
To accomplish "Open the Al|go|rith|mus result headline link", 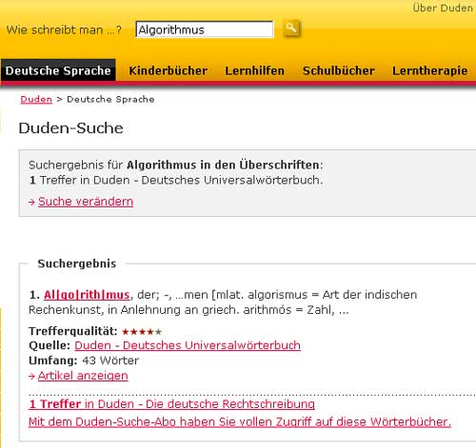I will coord(87,295).
